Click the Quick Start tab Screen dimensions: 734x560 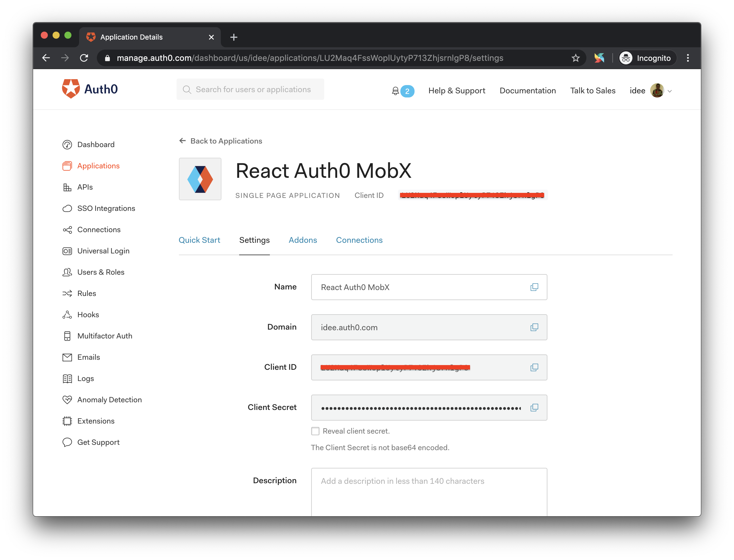click(x=199, y=240)
